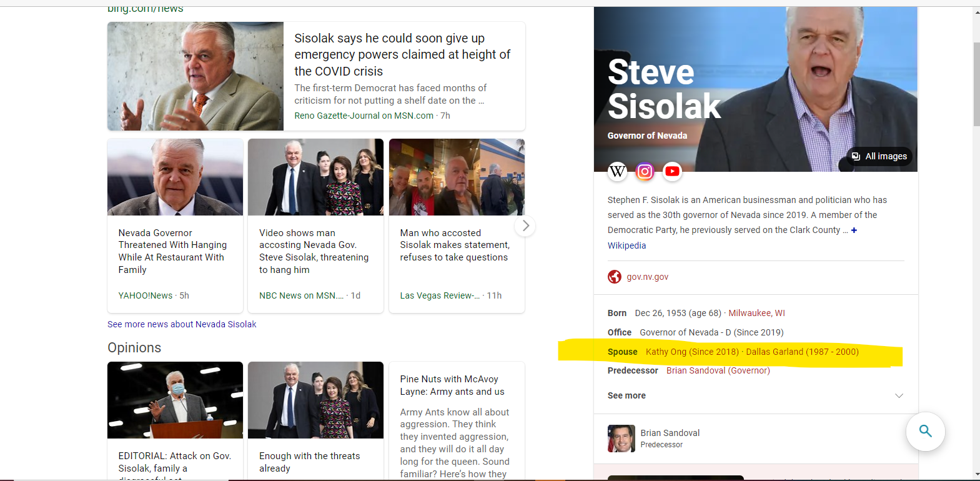Open the gov.nv.gov official website link
Screen dimensions: 980x481
[x=647, y=277]
